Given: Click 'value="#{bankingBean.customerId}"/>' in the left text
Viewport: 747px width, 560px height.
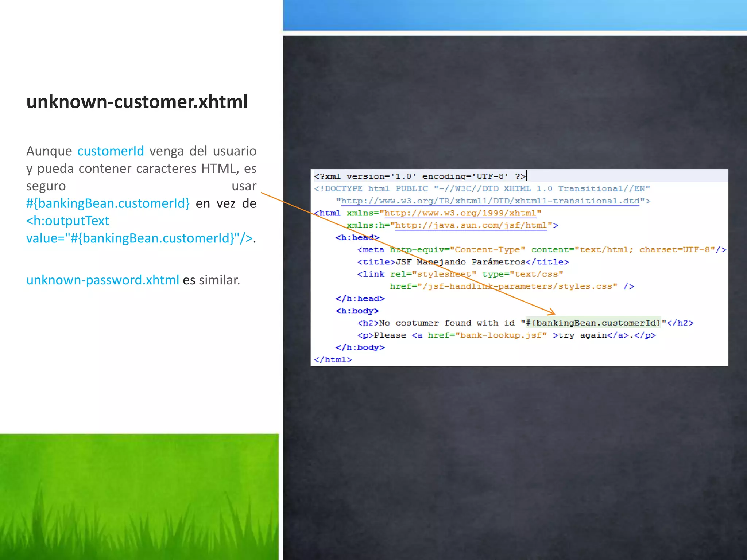Looking at the screenshot, I should 139,238.
